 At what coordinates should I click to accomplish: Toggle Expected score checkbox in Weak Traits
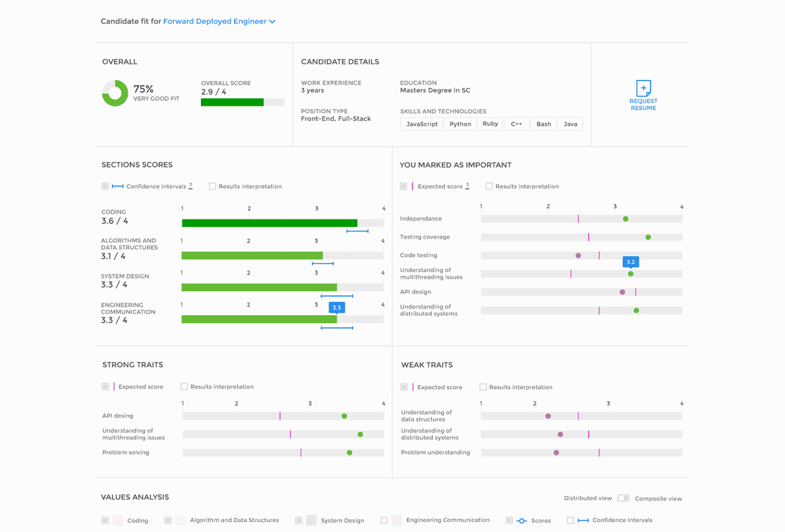404,387
